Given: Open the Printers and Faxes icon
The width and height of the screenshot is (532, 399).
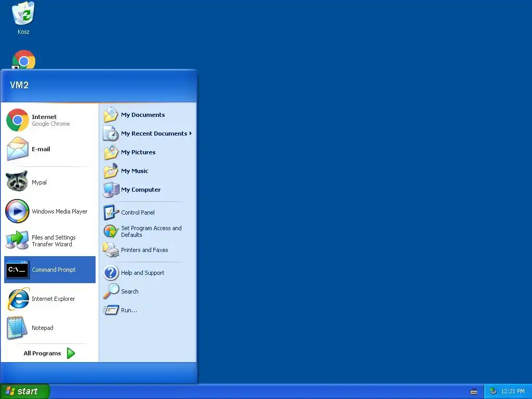Looking at the screenshot, I should point(111,250).
